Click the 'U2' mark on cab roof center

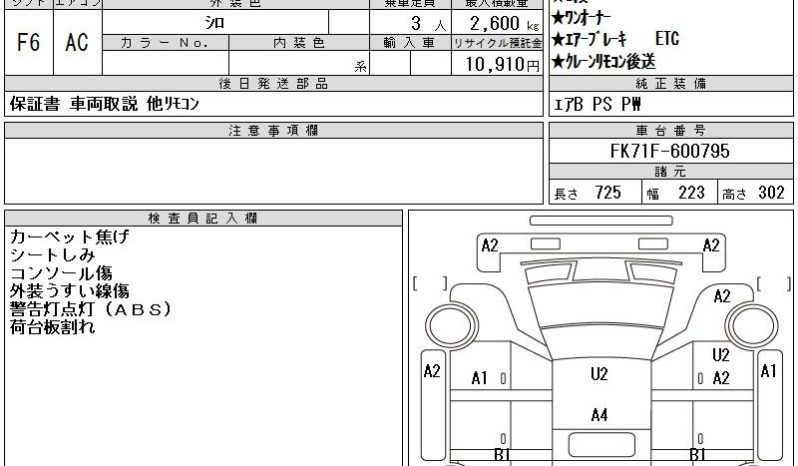click(600, 374)
